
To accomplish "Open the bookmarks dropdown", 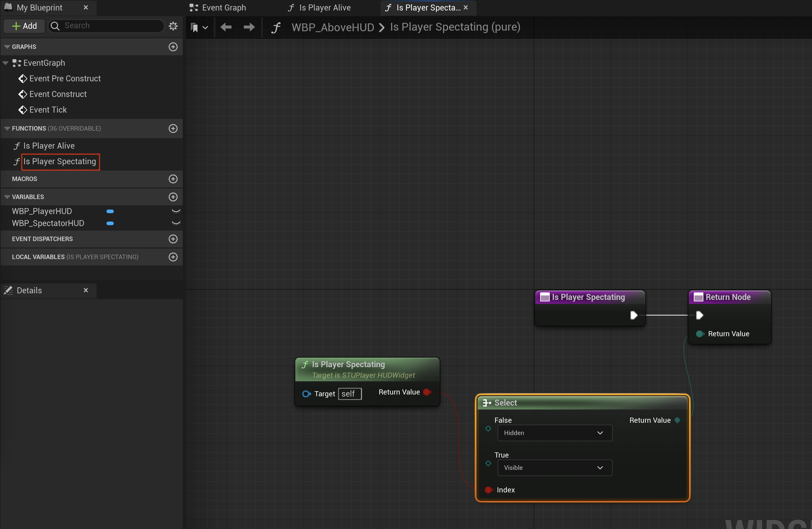I will click(x=199, y=27).
